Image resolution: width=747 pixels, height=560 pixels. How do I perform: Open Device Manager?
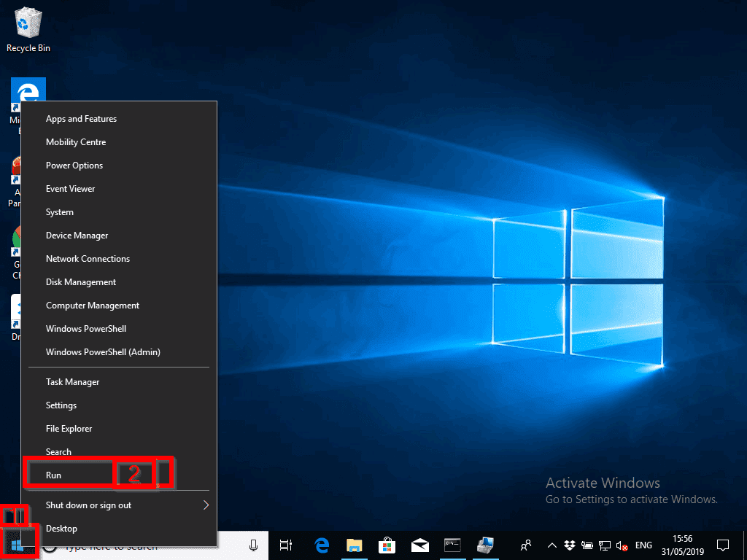119,236
